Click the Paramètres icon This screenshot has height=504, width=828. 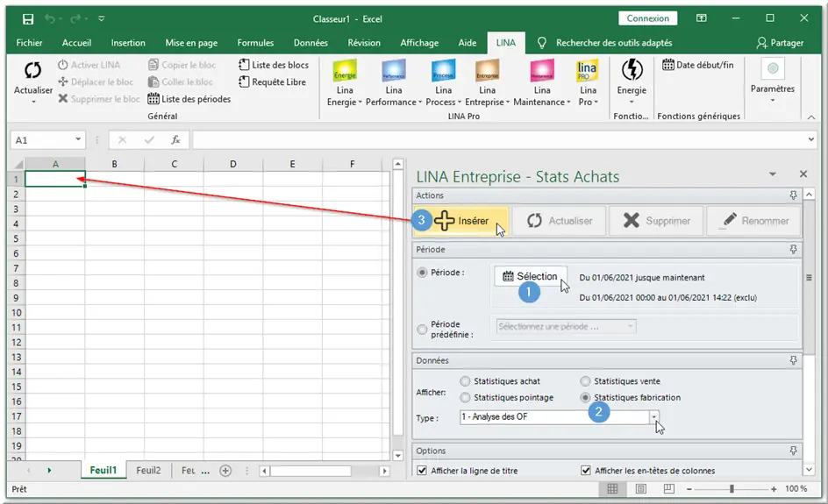pyautogui.click(x=773, y=68)
